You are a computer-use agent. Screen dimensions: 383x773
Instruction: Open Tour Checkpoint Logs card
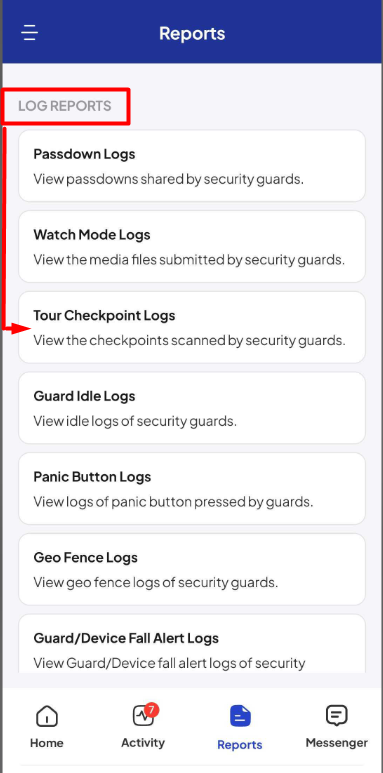[x=192, y=327]
